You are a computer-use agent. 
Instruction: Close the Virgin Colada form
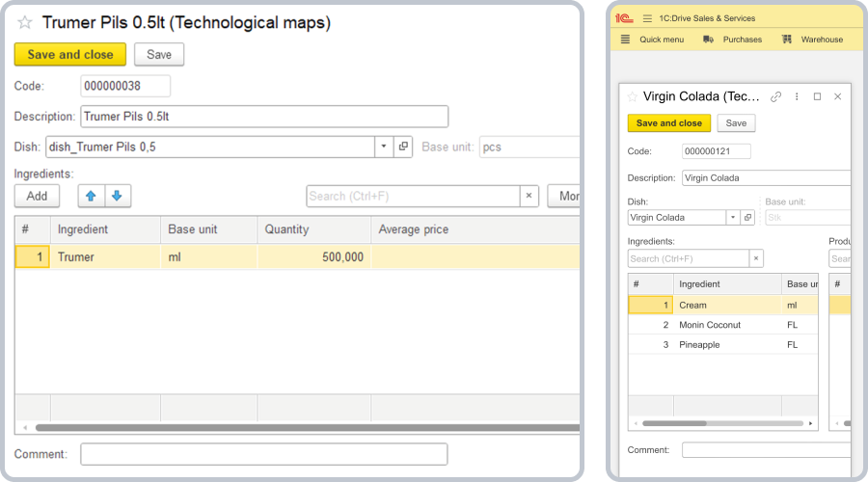click(x=837, y=96)
